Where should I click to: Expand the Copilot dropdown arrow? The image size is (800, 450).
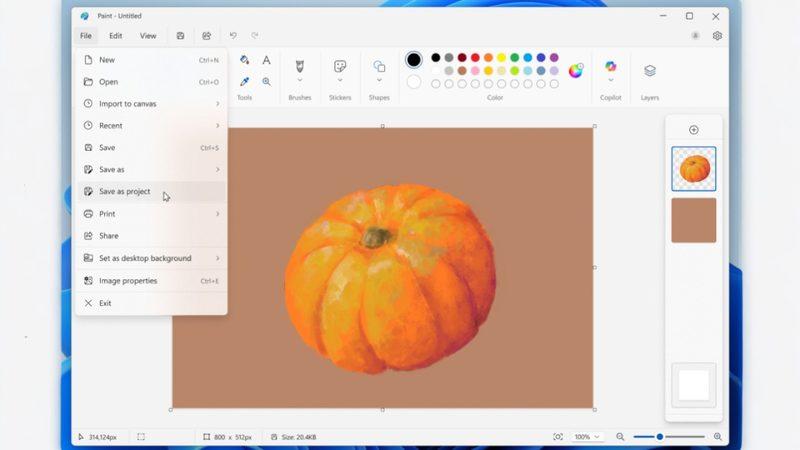pyautogui.click(x=611, y=80)
